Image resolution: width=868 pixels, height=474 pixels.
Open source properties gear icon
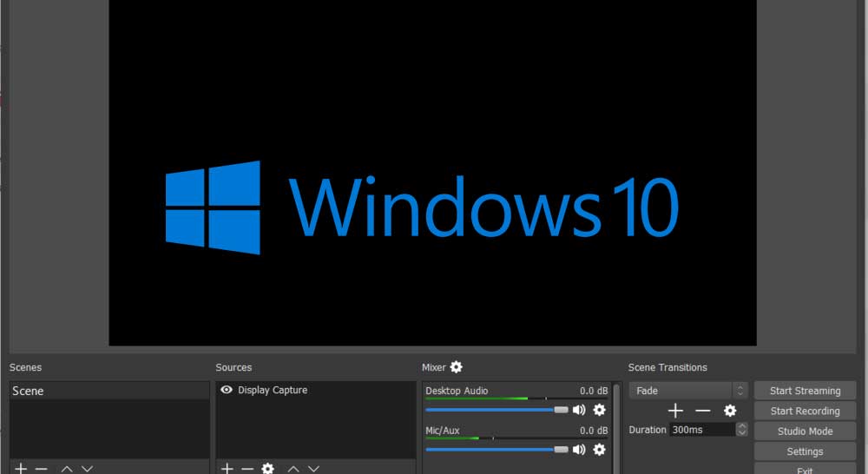click(x=268, y=469)
